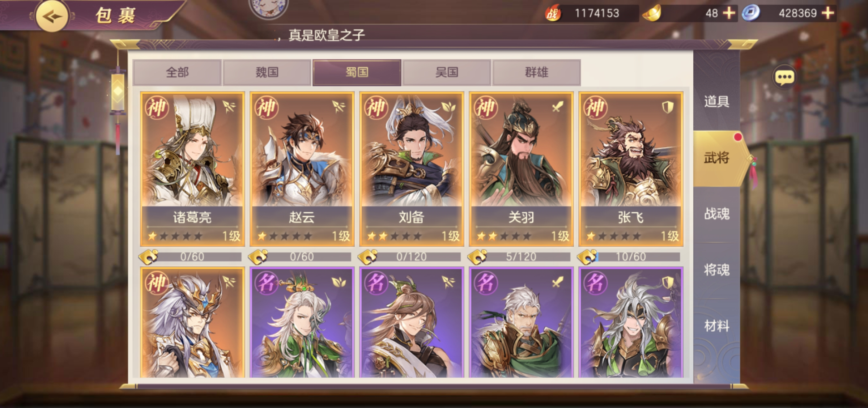Screen dimensions: 868x408
Task: Click puzzle fragment icon under 张飞
Action: coord(587,257)
